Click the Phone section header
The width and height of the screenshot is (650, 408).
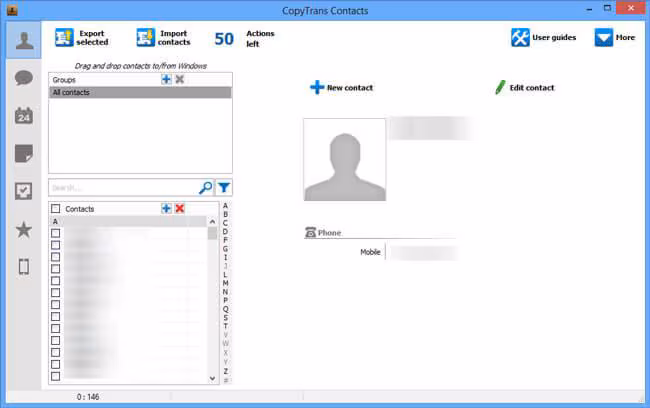[323, 233]
